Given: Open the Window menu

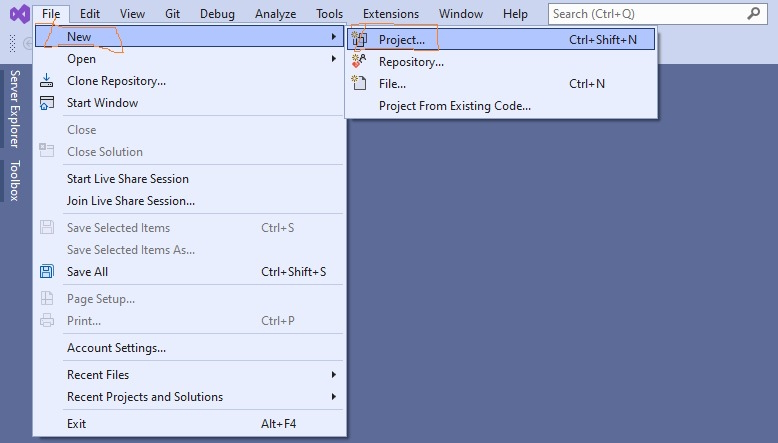Looking at the screenshot, I should coord(461,14).
